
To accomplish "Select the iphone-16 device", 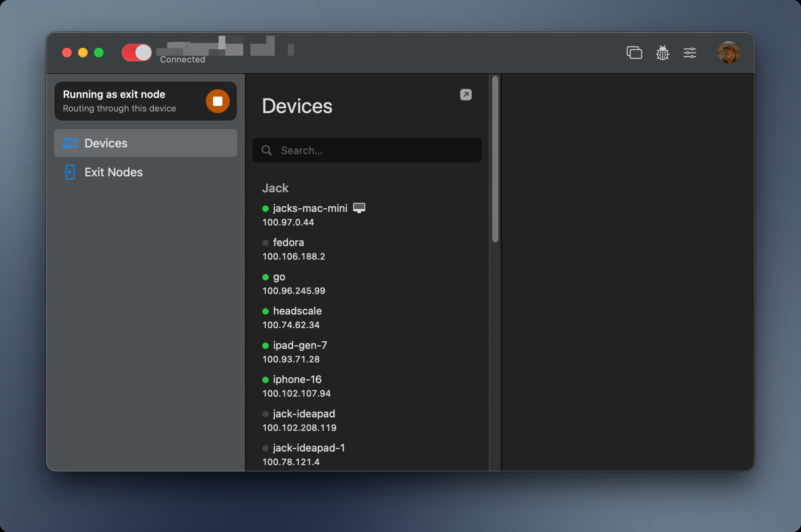I will click(297, 379).
